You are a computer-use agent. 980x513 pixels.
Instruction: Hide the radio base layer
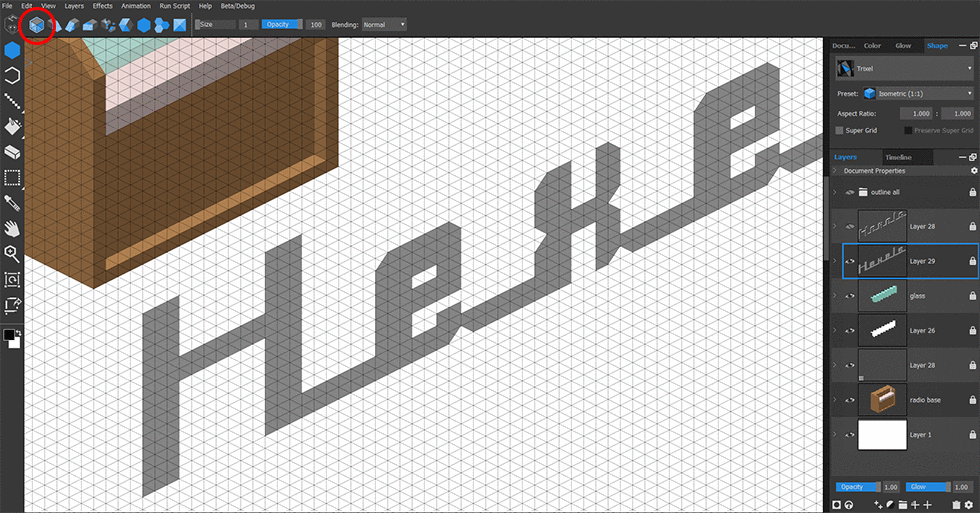(x=849, y=400)
